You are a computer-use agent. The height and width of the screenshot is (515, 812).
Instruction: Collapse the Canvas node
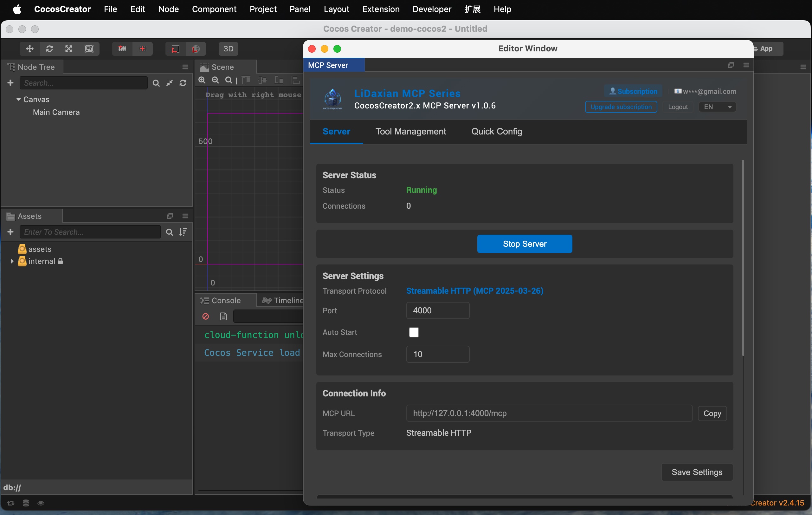pyautogui.click(x=19, y=99)
